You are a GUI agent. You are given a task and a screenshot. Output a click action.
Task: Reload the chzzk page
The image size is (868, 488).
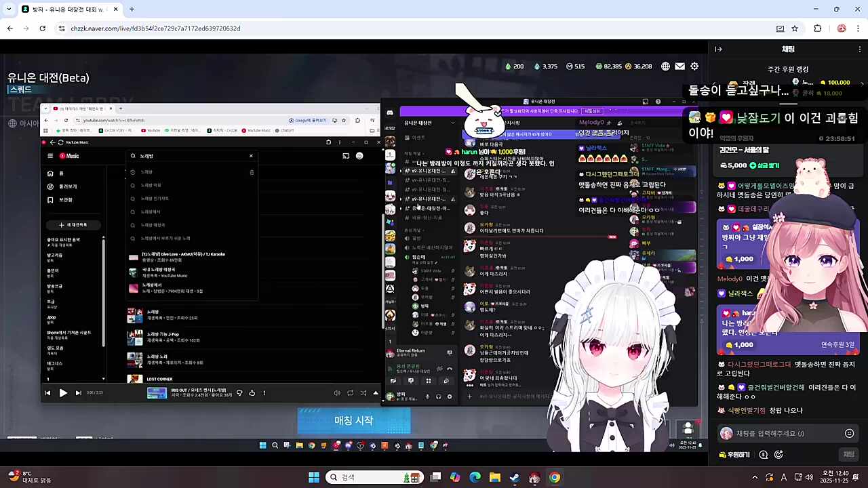42,28
